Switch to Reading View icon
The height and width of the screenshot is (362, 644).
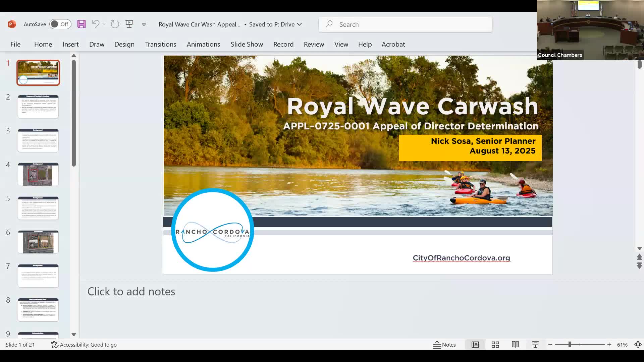[x=515, y=345]
